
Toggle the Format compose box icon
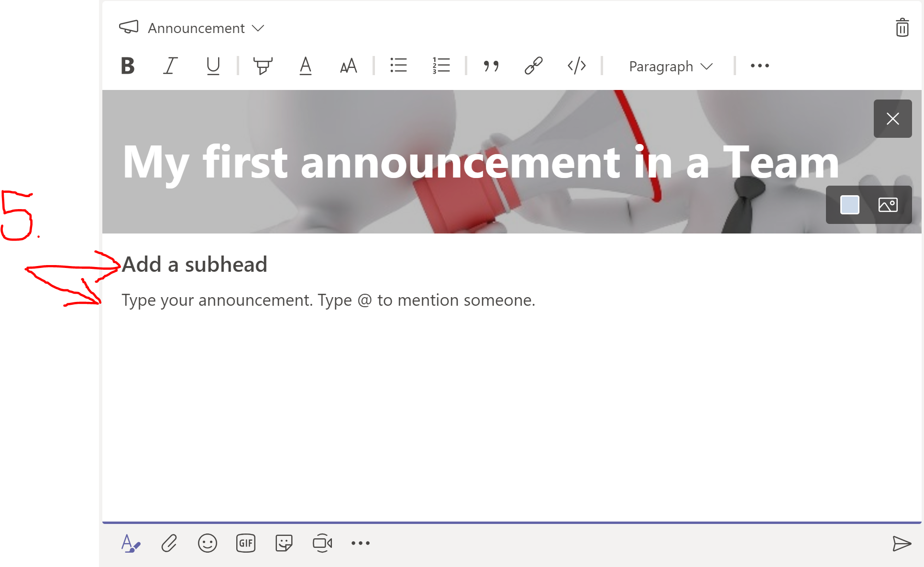(131, 544)
